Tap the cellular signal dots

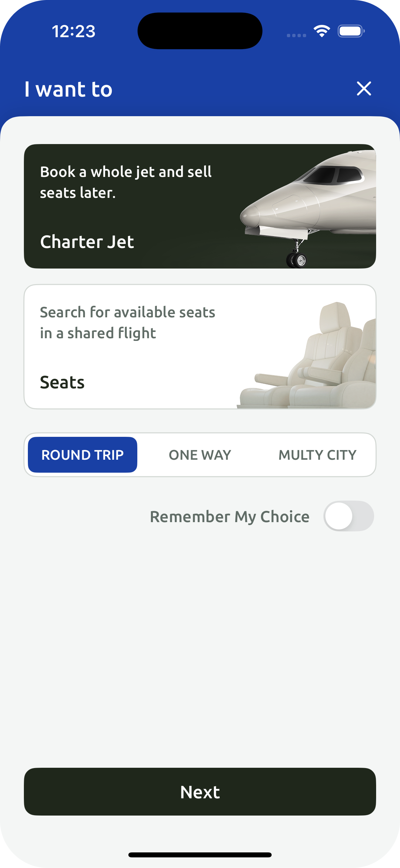coord(296,35)
